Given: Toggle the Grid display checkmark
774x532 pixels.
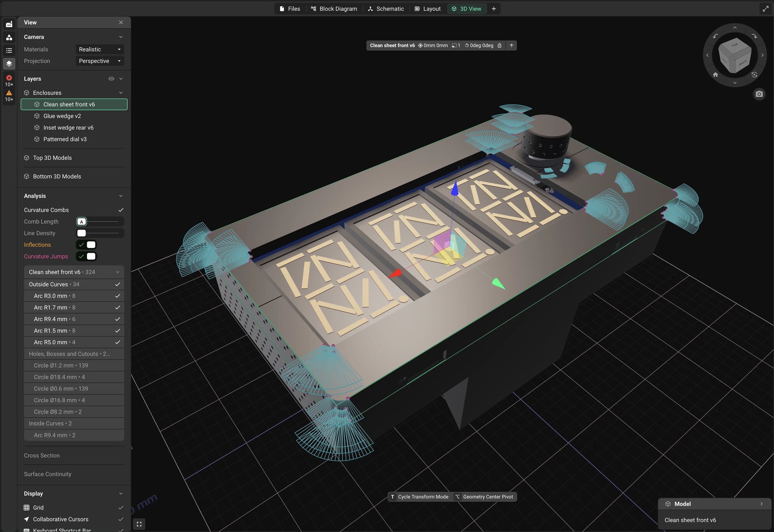Looking at the screenshot, I should 121,508.
